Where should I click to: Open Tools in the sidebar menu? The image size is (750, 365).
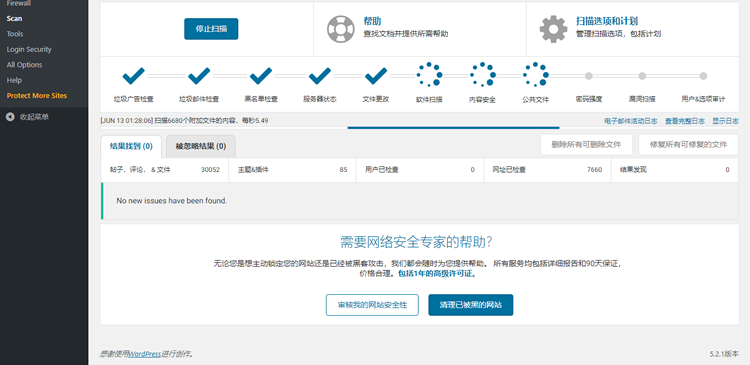15,34
